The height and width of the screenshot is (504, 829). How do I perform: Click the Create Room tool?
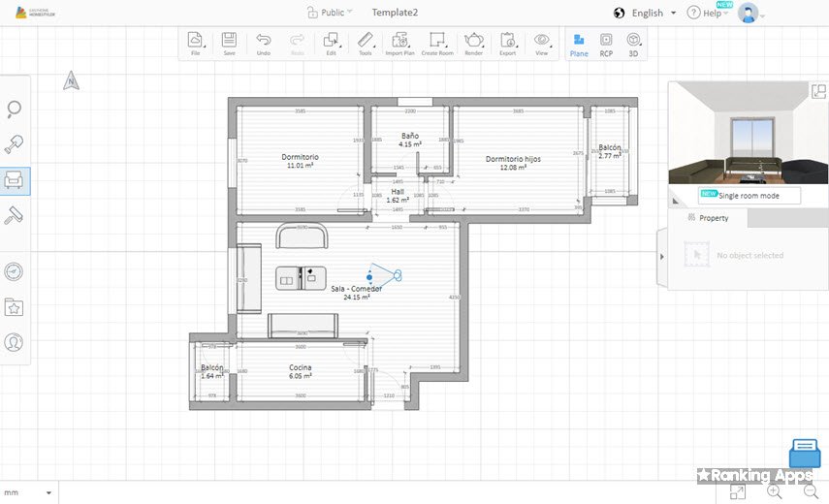click(x=437, y=44)
